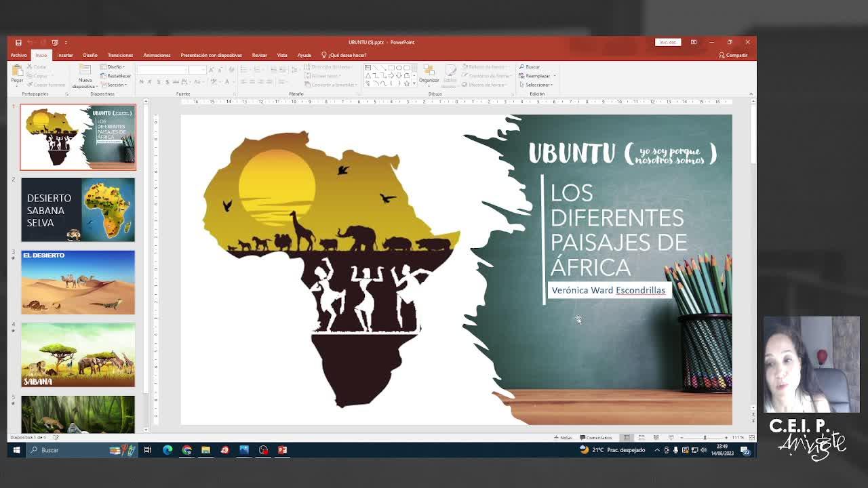Open the ribbon display options icon

[x=693, y=42]
